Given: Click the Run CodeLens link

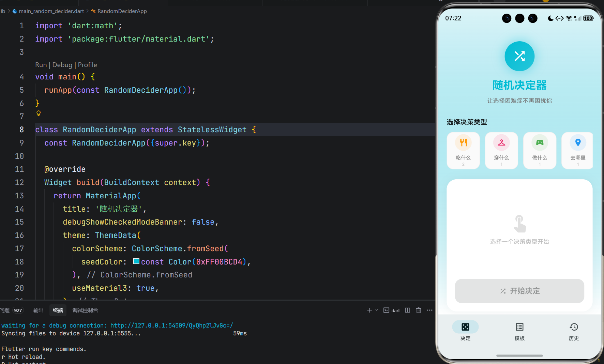Looking at the screenshot, I should (41, 65).
